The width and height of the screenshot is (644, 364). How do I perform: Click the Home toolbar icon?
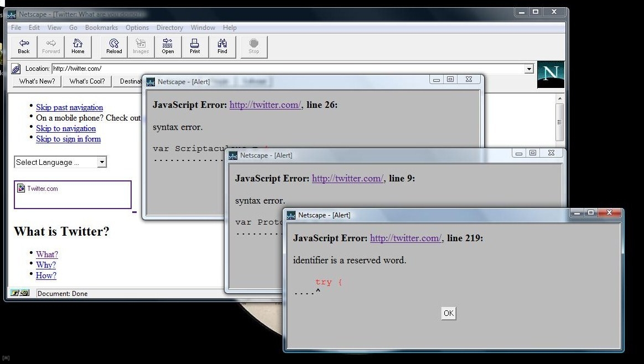point(78,46)
